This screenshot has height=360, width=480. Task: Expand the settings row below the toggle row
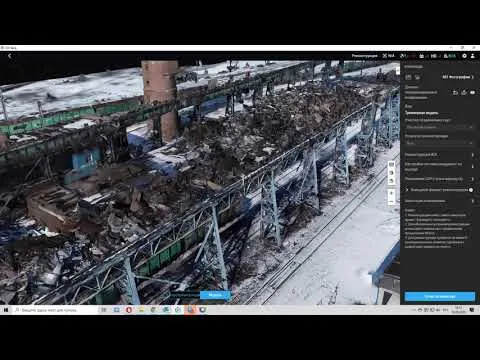[439, 201]
